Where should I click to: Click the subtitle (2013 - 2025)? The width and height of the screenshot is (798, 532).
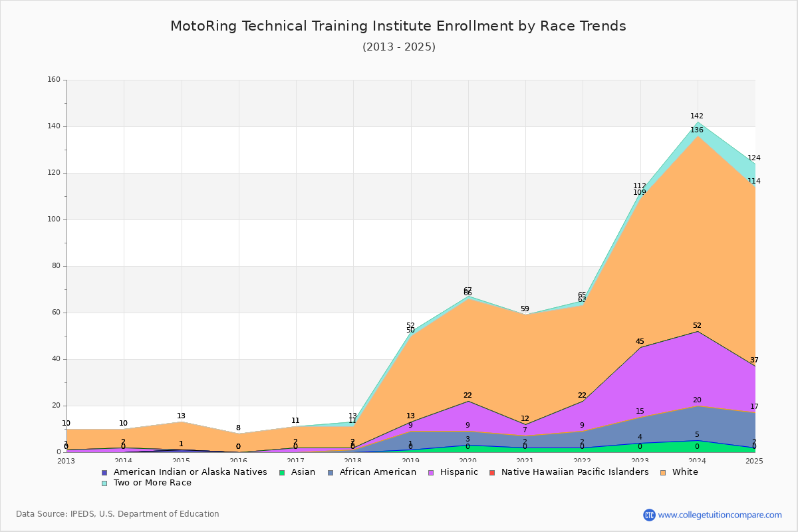(399, 47)
